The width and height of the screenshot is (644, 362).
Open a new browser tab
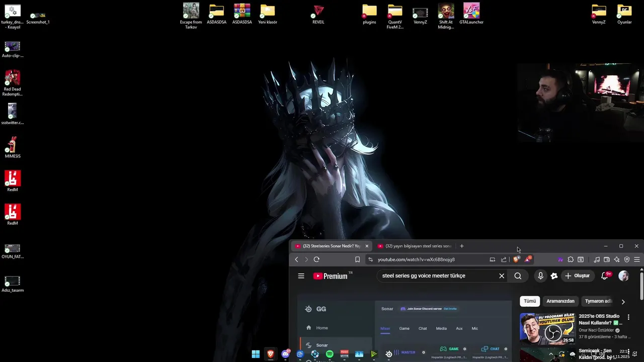coord(462,246)
